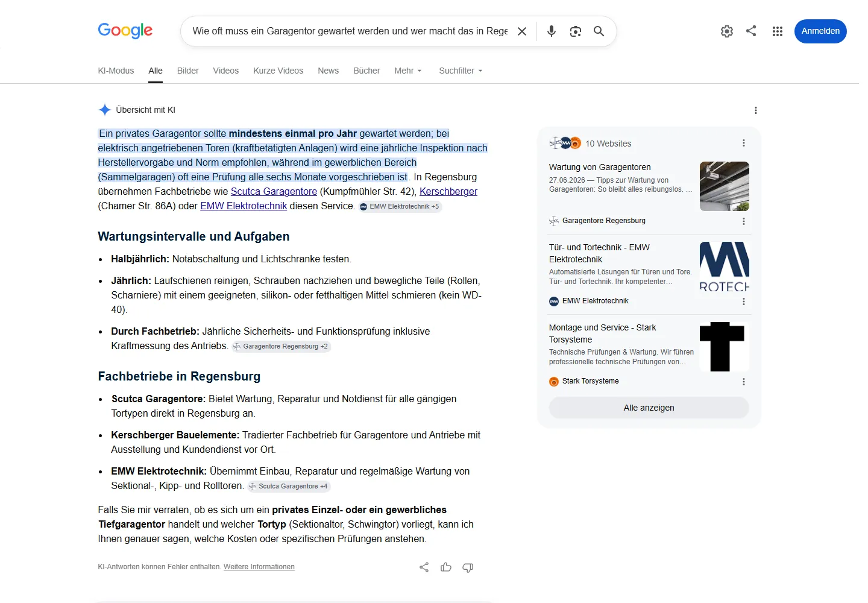The width and height of the screenshot is (868, 603).
Task: Open the Bücher tab
Action: [366, 71]
